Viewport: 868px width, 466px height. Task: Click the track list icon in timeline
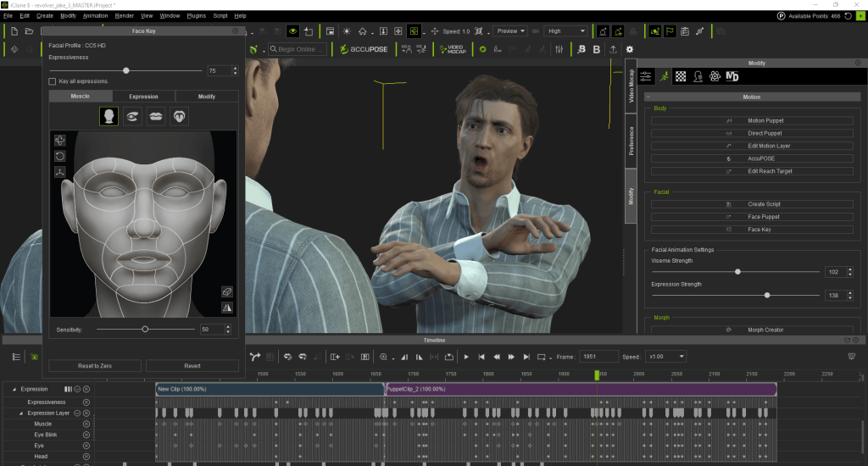(x=16, y=357)
